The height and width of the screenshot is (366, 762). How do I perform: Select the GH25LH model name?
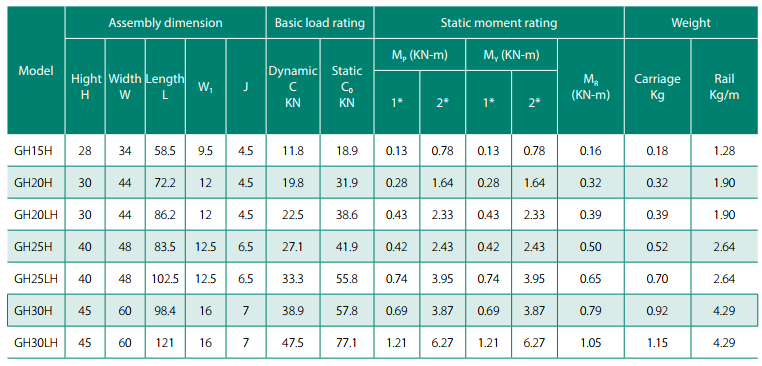(34, 279)
